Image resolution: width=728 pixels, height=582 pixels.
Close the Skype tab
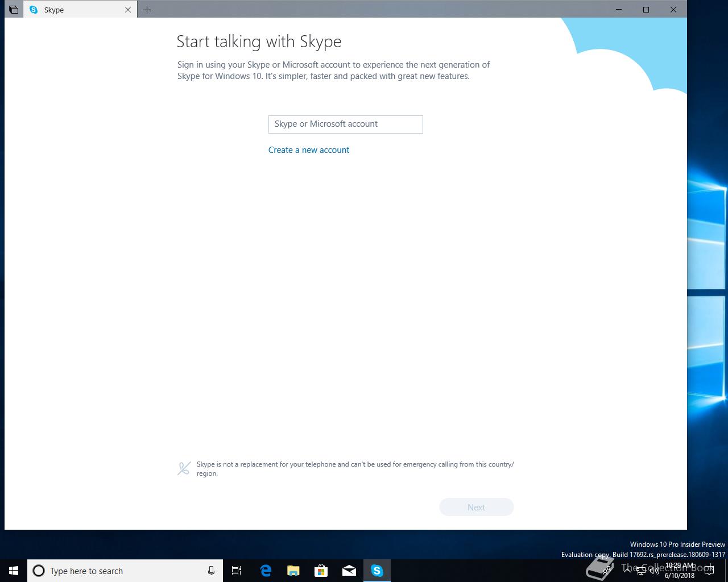click(128, 10)
